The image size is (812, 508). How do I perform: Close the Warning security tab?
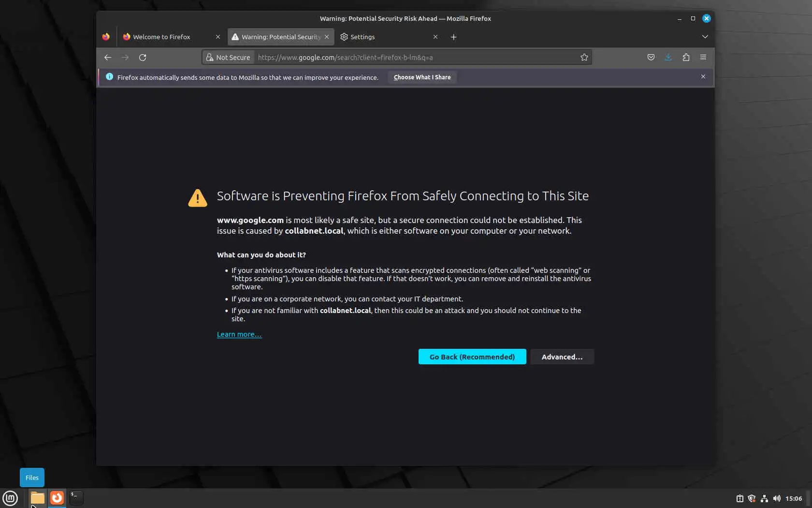click(327, 37)
